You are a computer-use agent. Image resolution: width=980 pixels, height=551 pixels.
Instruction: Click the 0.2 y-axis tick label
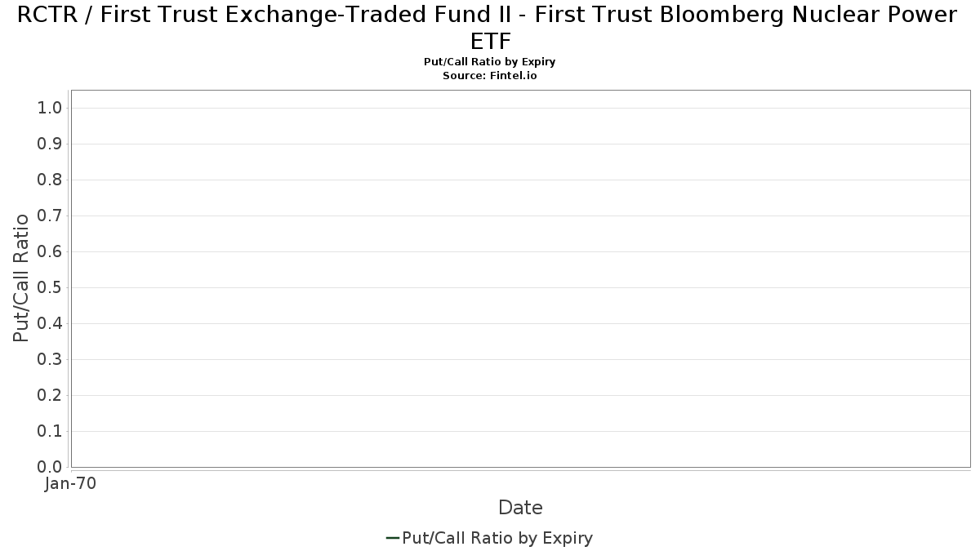(50, 396)
